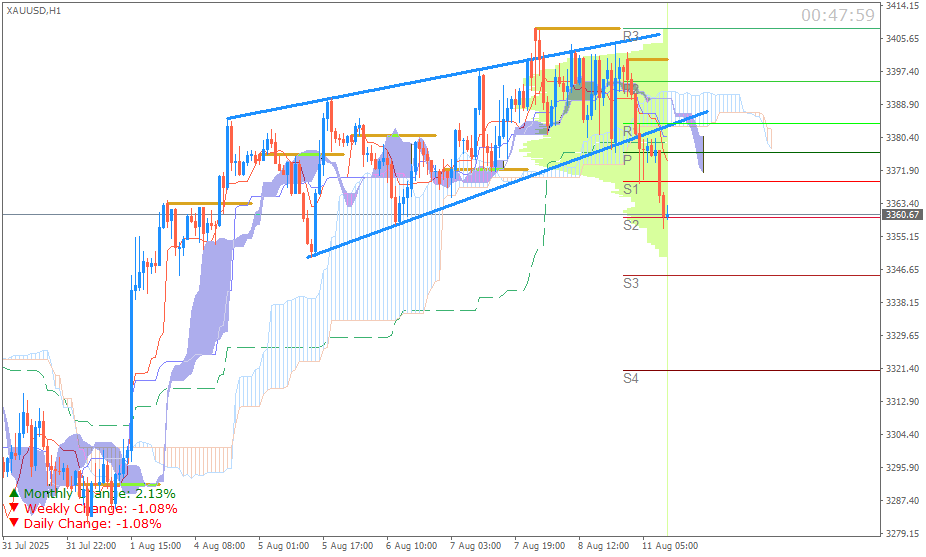Select the current price label 3360.67
The image size is (926, 557).
[901, 214]
